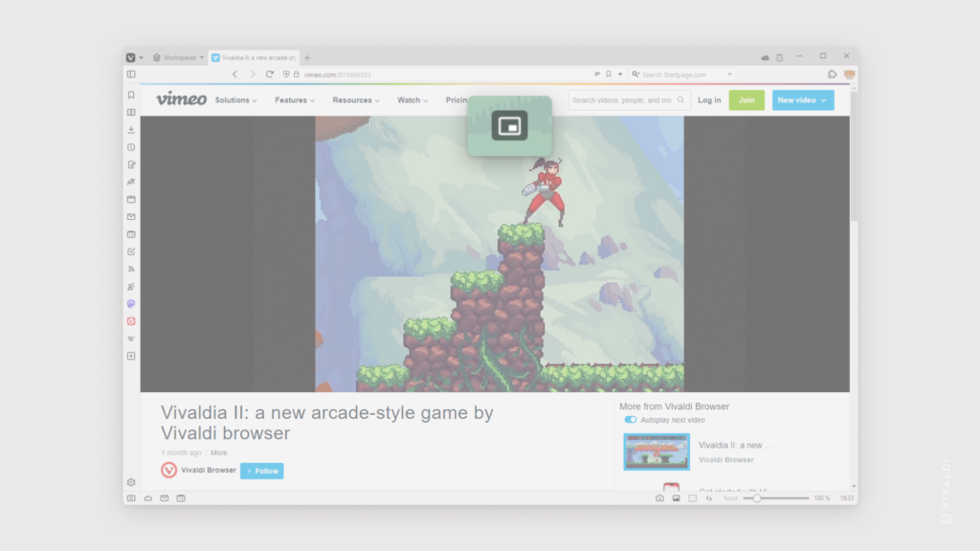
Task: Open Vivaldi settings gear icon
Action: coord(131,482)
